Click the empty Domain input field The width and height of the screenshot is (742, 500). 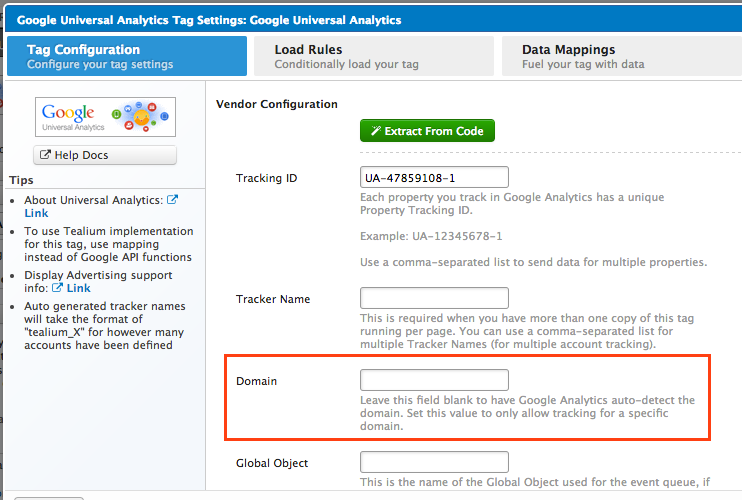434,380
